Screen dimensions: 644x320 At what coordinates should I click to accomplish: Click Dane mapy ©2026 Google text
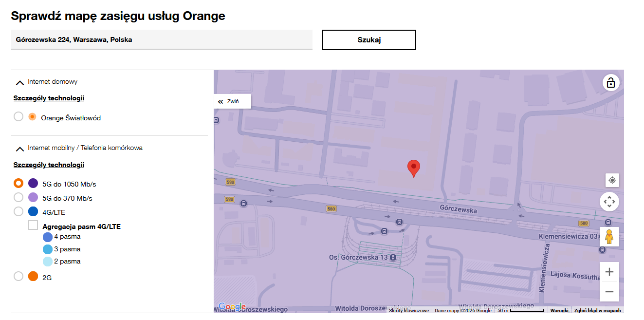point(463,310)
